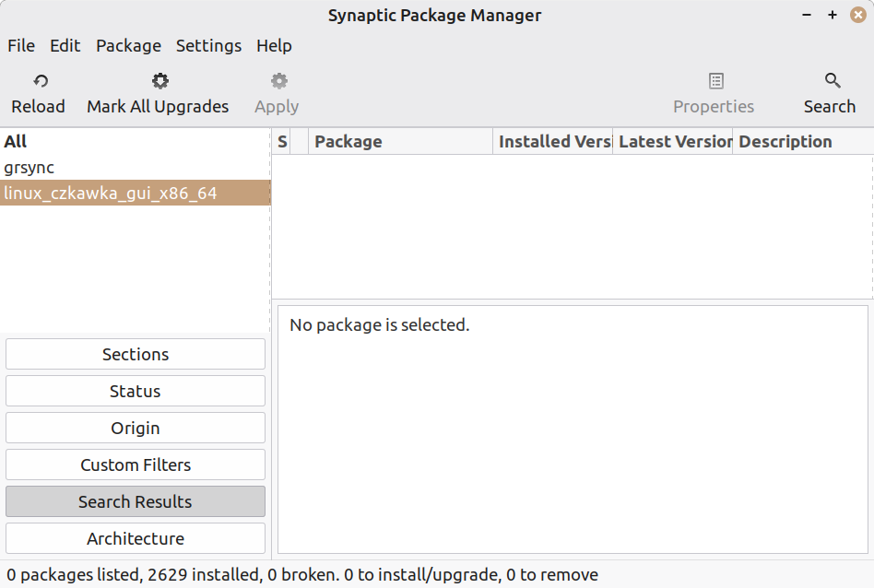Viewport: 874px width, 588px height.
Task: Open the Settings menu
Action: pyautogui.click(x=208, y=45)
